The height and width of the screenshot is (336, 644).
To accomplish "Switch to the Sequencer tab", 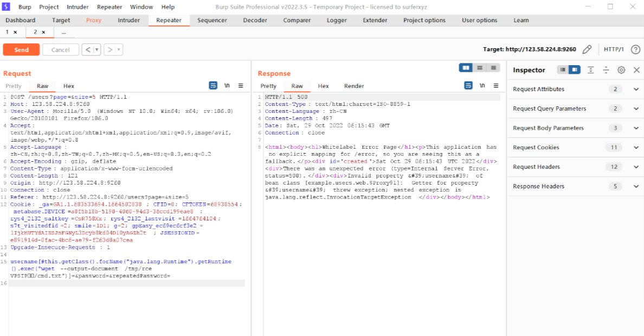I will tap(212, 20).
